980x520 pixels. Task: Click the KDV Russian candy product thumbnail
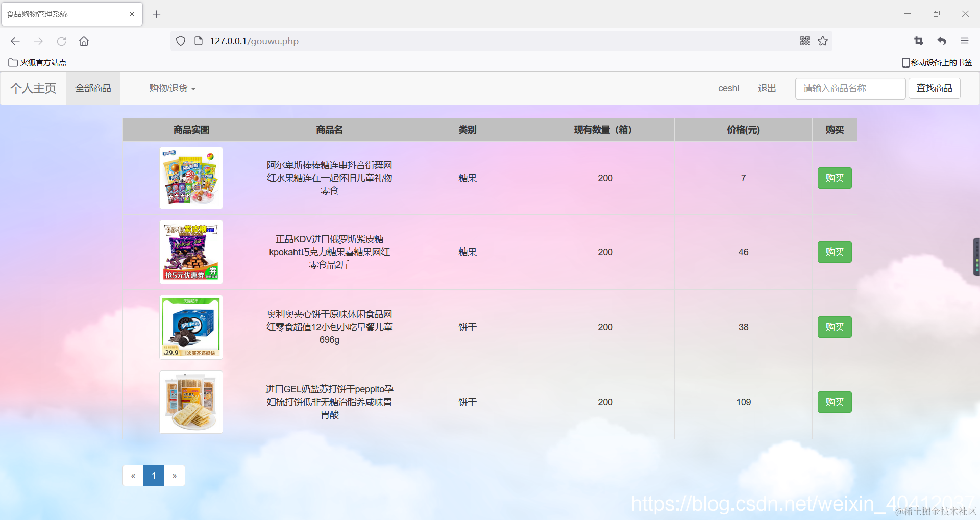click(x=191, y=252)
